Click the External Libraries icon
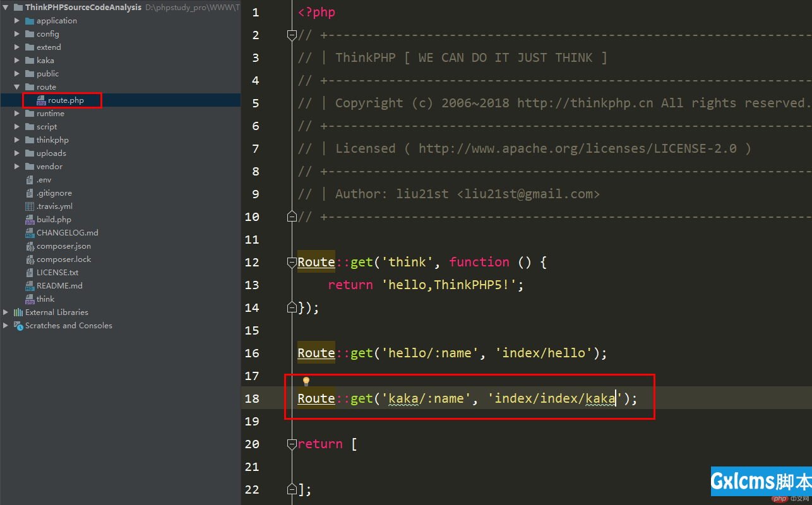 click(x=18, y=312)
